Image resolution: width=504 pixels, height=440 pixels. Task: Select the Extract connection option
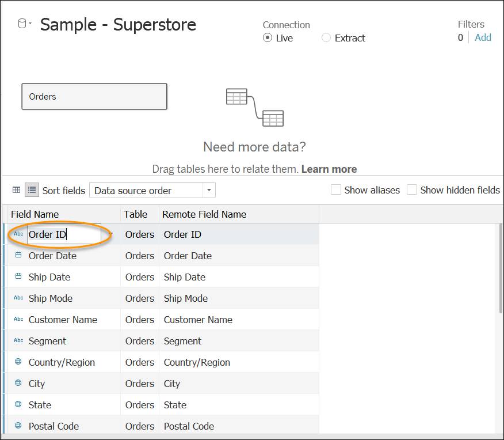(x=326, y=37)
